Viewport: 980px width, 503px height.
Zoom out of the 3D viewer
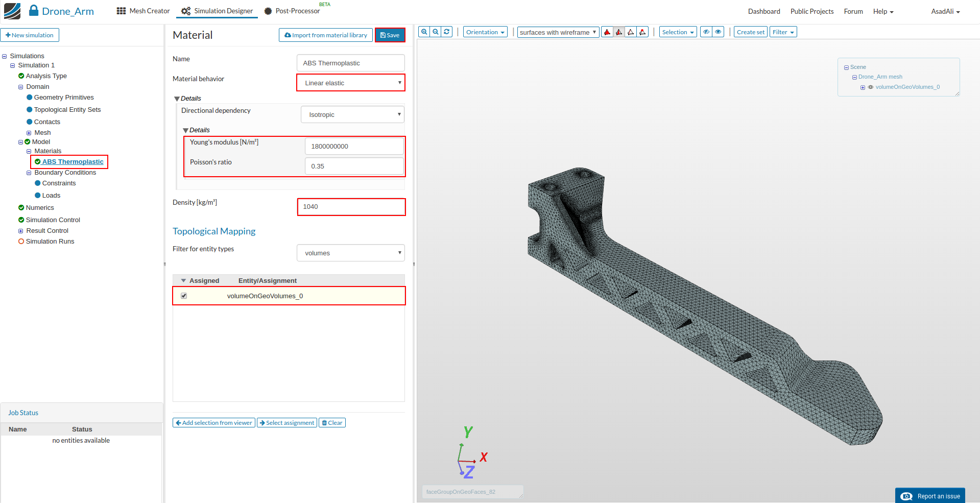436,32
